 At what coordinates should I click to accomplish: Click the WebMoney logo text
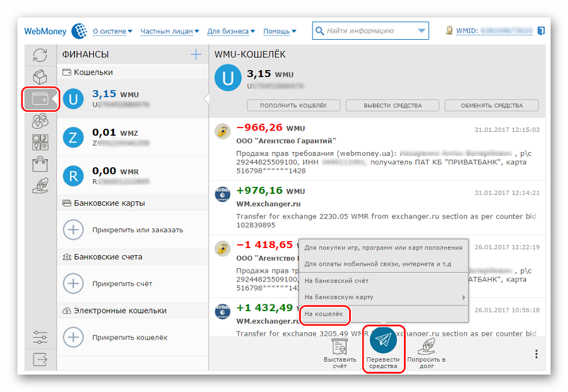[45, 32]
